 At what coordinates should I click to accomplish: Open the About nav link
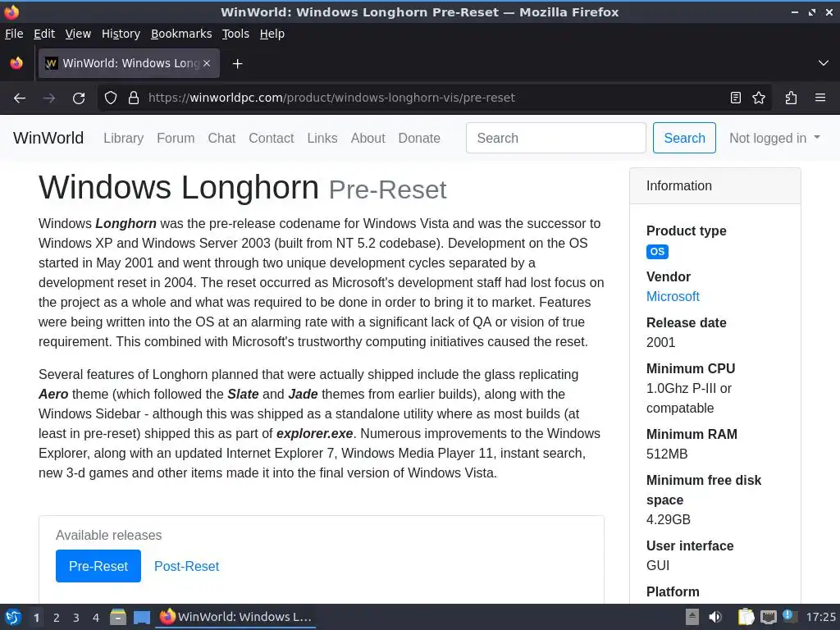click(x=368, y=138)
